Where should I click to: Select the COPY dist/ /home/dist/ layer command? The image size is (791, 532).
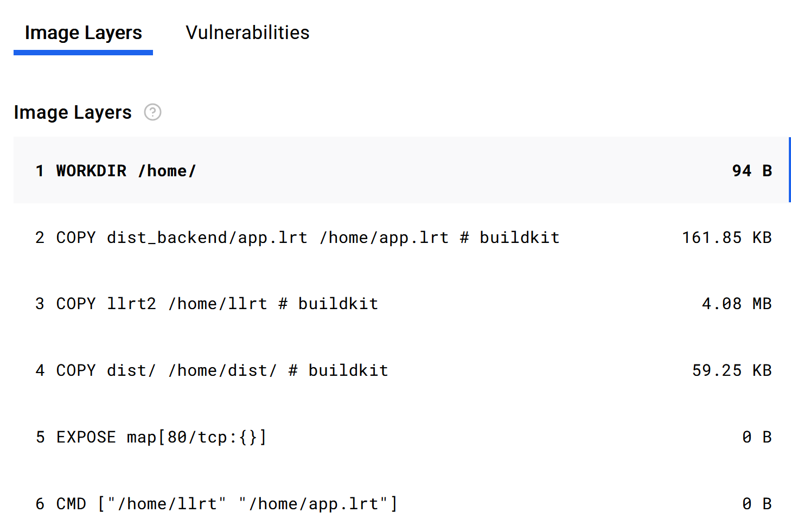[222, 370]
